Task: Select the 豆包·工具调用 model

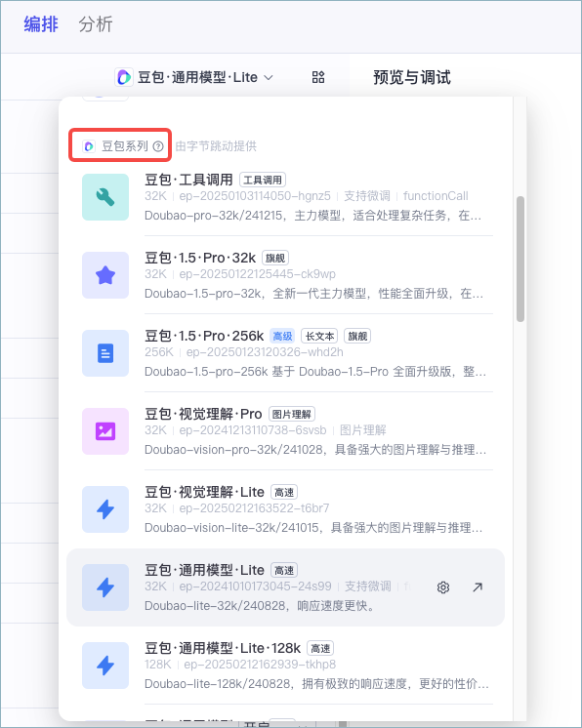Action: coord(287,197)
